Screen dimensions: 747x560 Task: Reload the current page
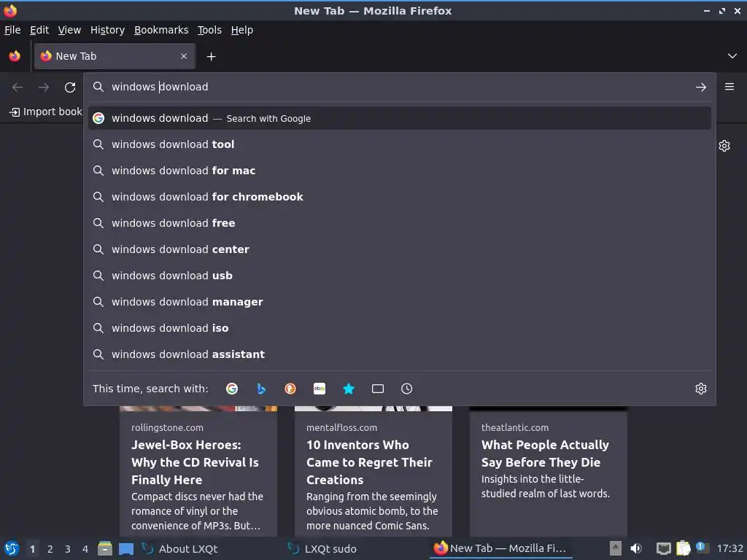[70, 87]
